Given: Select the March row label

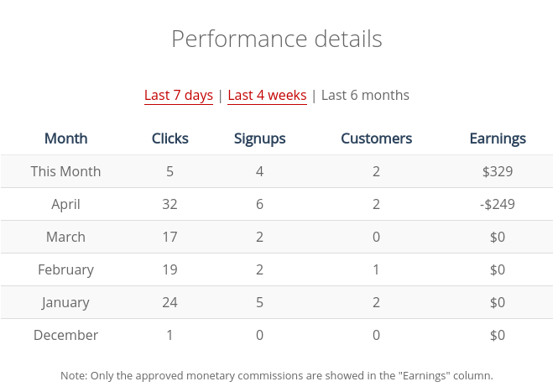Looking at the screenshot, I should (x=65, y=237).
